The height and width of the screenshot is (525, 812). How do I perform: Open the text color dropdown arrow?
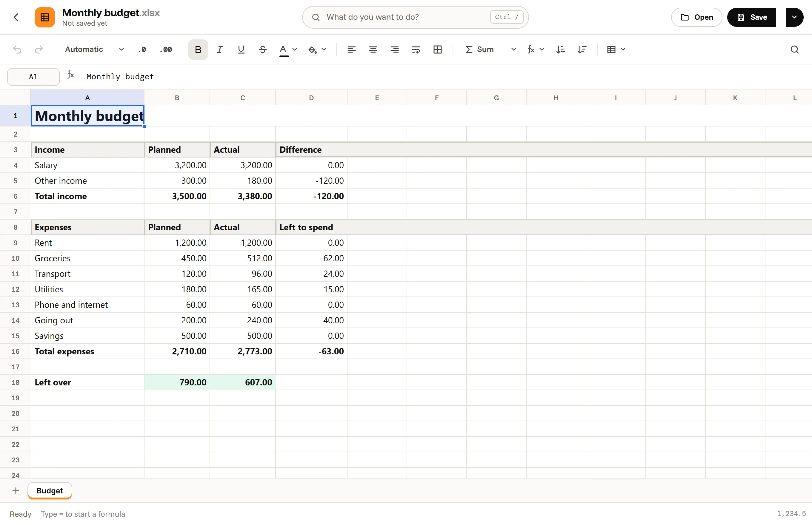point(295,50)
